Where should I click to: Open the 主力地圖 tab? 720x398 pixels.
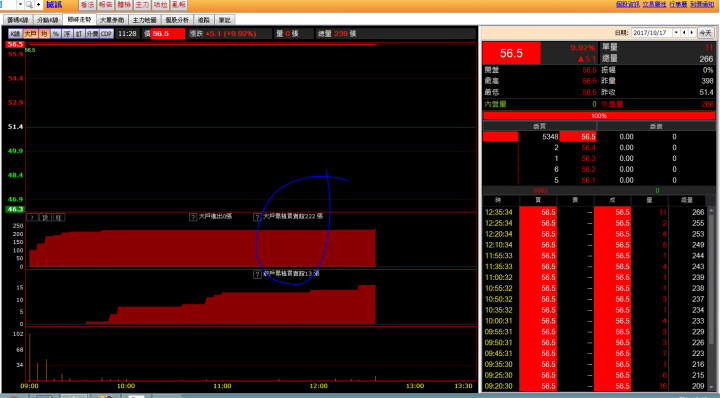pyautogui.click(x=145, y=20)
